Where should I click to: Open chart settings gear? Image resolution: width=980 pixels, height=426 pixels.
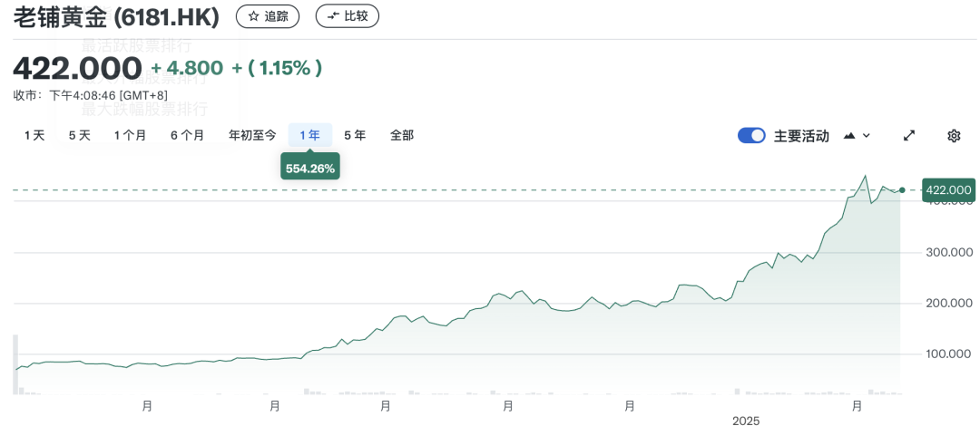click(x=954, y=136)
